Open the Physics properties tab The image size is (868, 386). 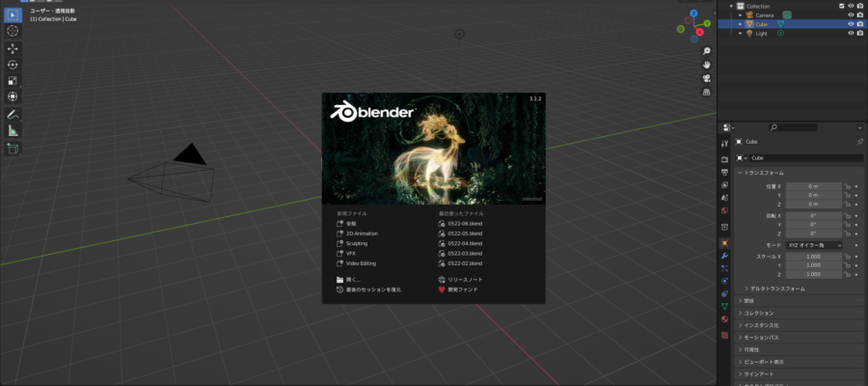point(724,281)
